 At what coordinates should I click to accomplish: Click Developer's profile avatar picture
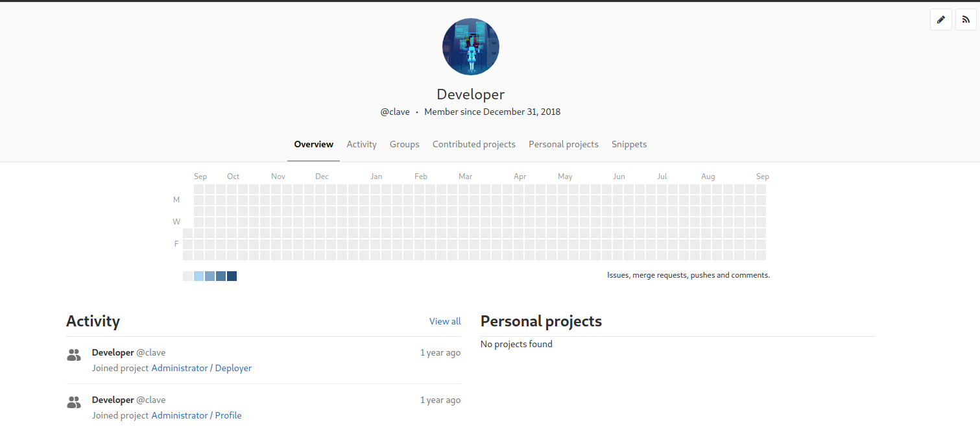471,46
